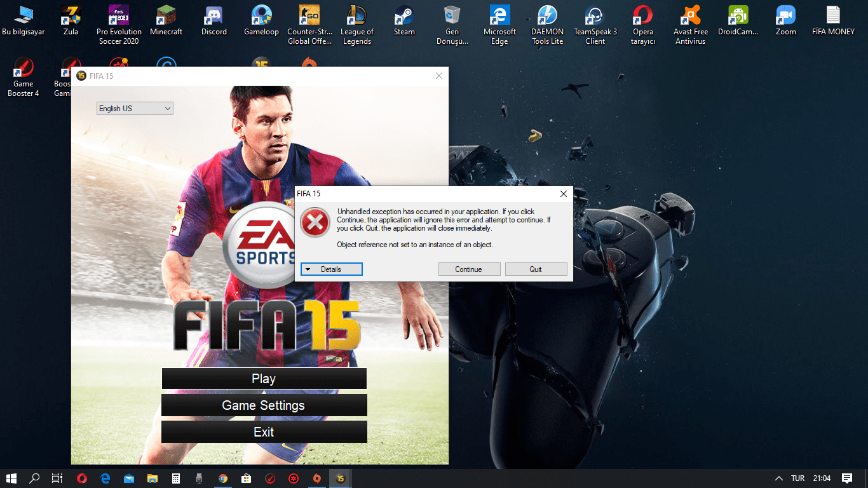Launch the Gameloop desktop shortcut
Image resolution: width=868 pixels, height=488 pixels.
tap(261, 20)
